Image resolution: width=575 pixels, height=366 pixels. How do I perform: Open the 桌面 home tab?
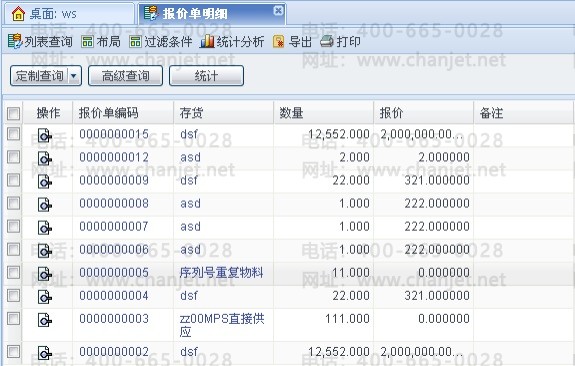point(69,14)
